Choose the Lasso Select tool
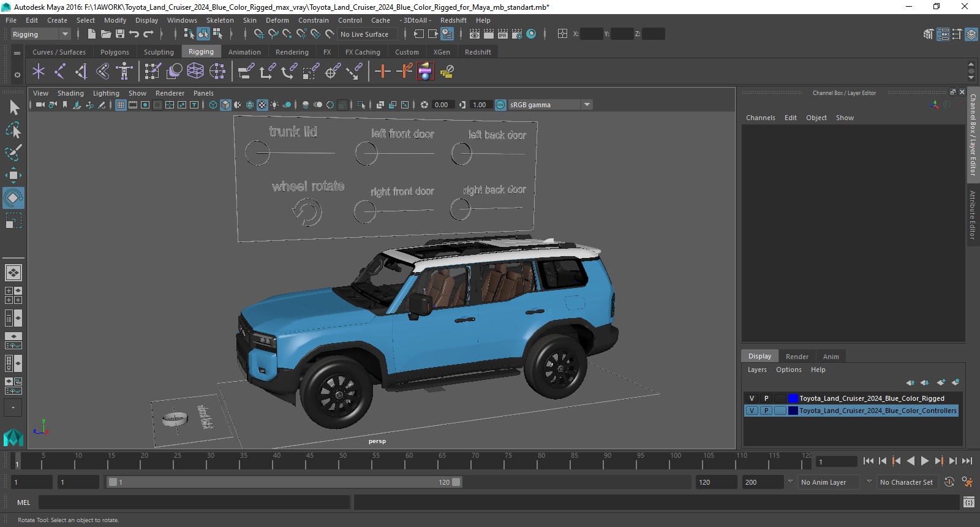This screenshot has width=980, height=527. tap(13, 130)
